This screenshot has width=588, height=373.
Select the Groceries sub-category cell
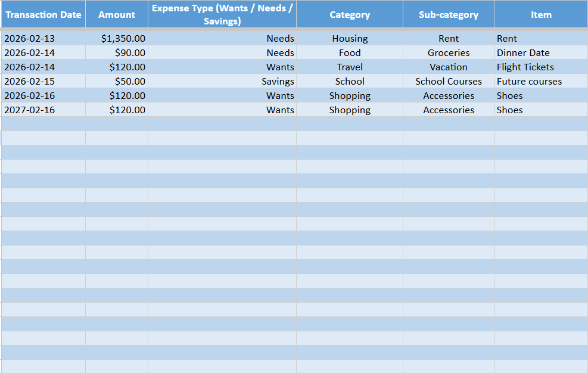449,52
